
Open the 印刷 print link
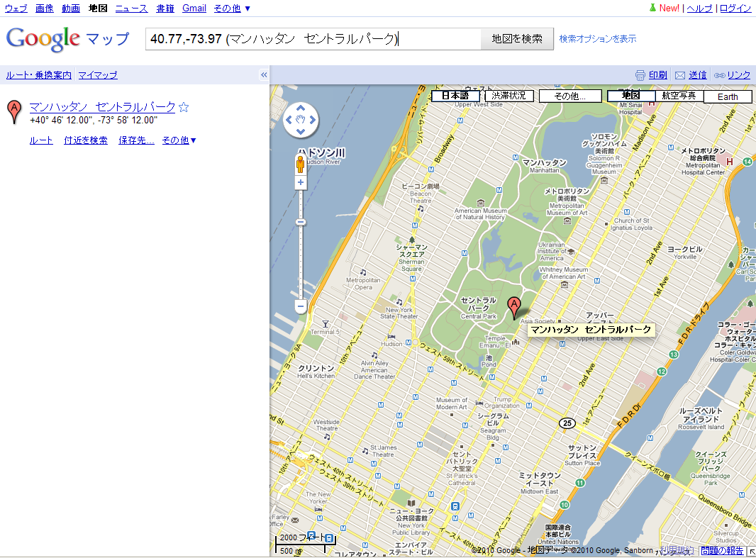pos(657,75)
